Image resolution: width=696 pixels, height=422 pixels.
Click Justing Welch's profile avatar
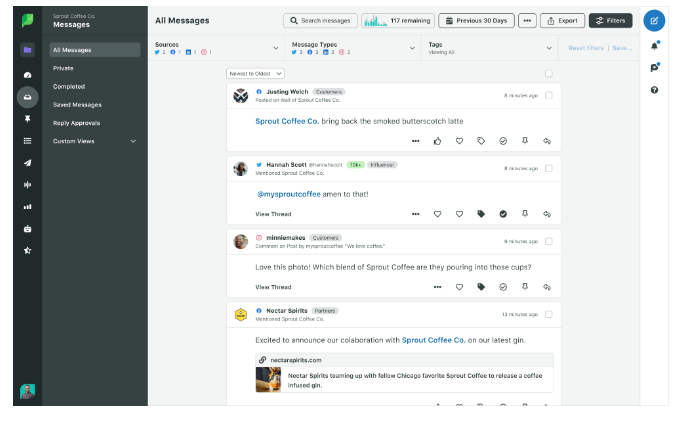tap(241, 95)
